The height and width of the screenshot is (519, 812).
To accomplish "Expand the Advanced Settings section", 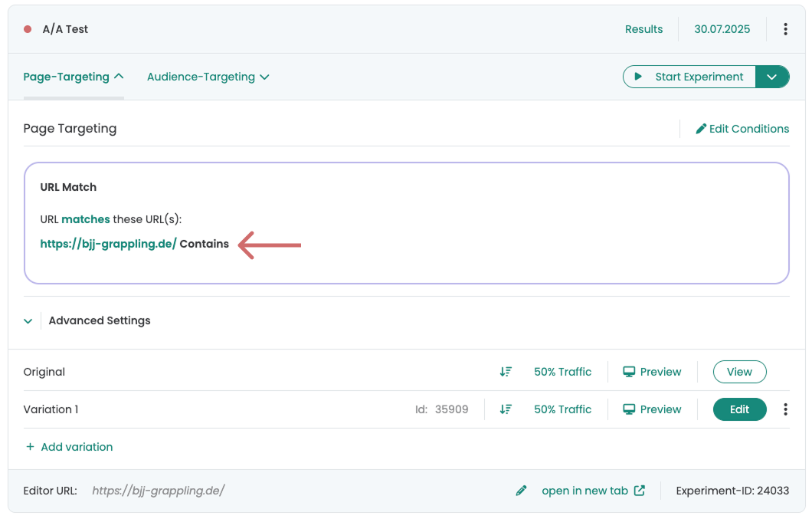I will [x=28, y=321].
